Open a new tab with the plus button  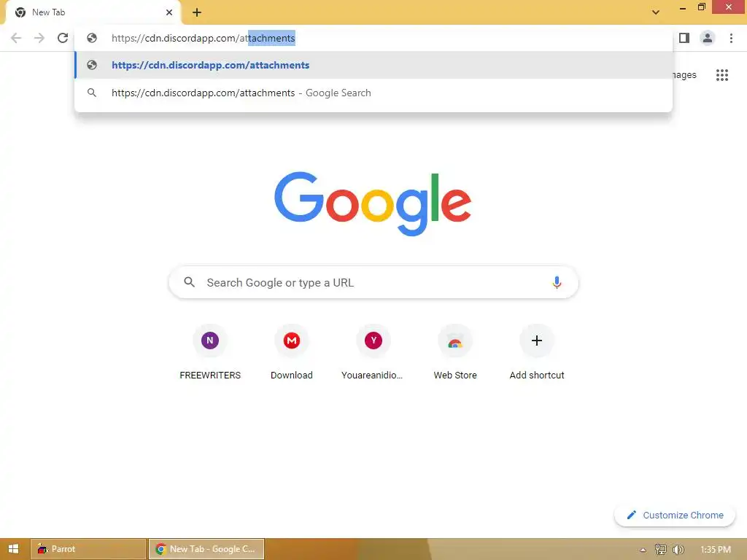pyautogui.click(x=197, y=12)
